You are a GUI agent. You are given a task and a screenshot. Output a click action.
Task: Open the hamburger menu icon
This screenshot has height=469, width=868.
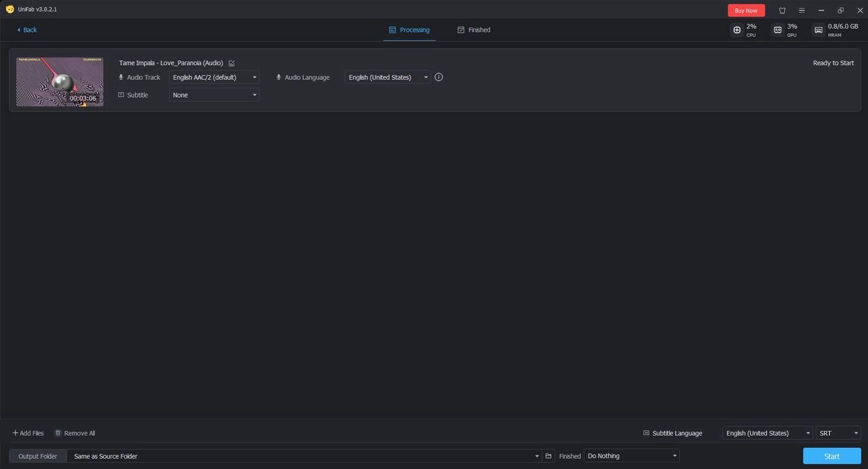click(802, 10)
